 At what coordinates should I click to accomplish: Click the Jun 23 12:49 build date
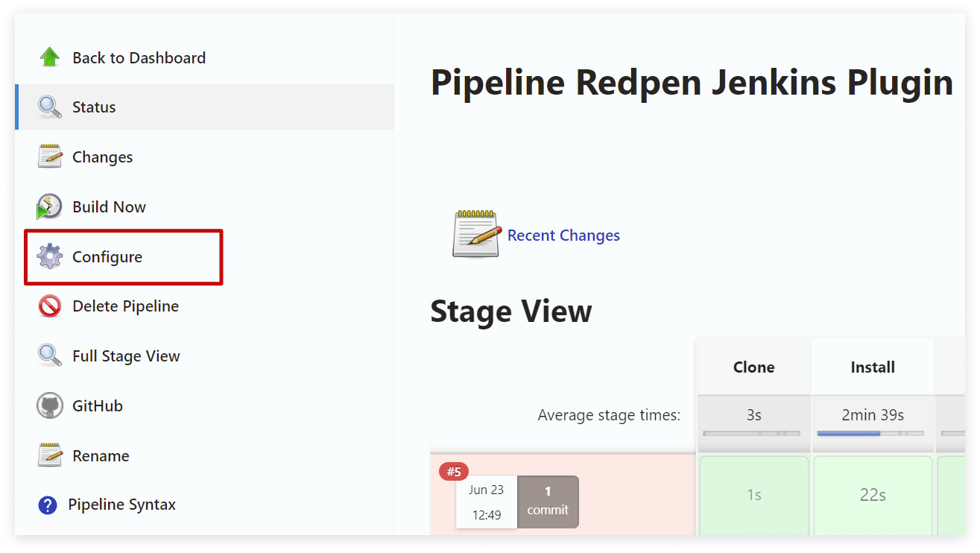point(487,502)
